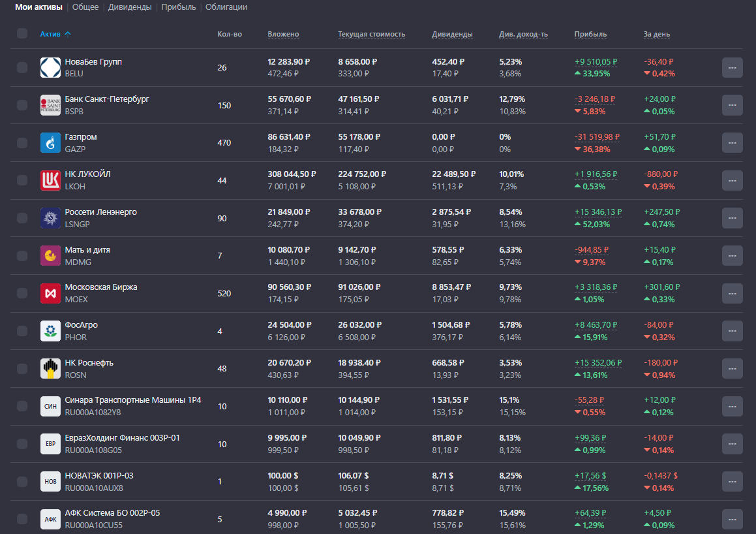Click the ФосАгро PHOR logo icon
This screenshot has height=534, width=756.
50,331
